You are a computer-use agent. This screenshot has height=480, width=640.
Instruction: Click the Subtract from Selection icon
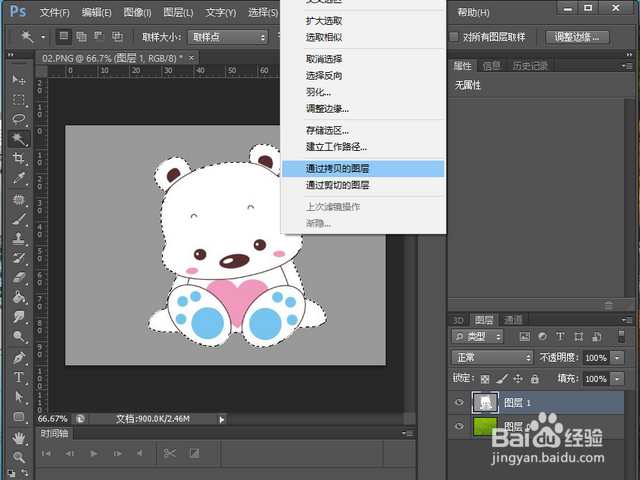(99, 37)
